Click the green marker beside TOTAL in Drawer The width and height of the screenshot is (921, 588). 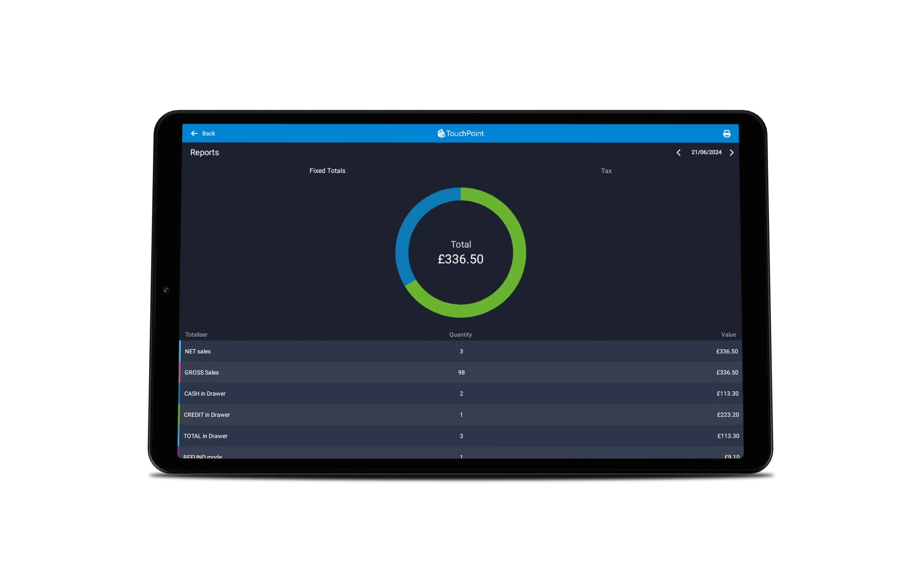(180, 436)
